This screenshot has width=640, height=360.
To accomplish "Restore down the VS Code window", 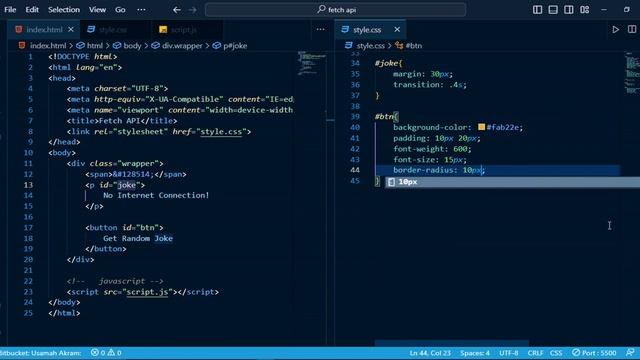I will [627, 9].
